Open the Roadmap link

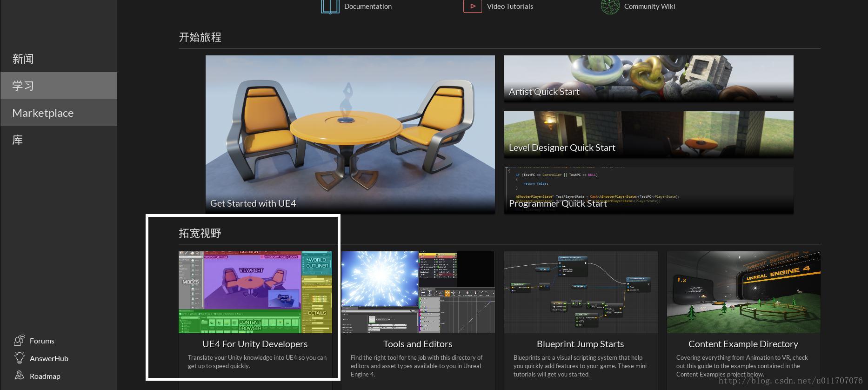(x=45, y=376)
